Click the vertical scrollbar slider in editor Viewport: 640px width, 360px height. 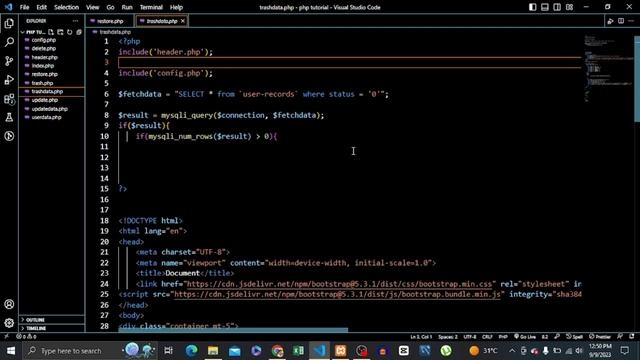pos(637,79)
